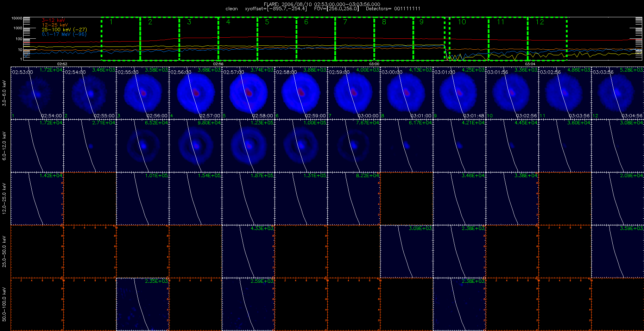Open the 50.0-100.0 keV image labeled 2.35E+03
This screenshot has height=331, width=644.
point(143,304)
